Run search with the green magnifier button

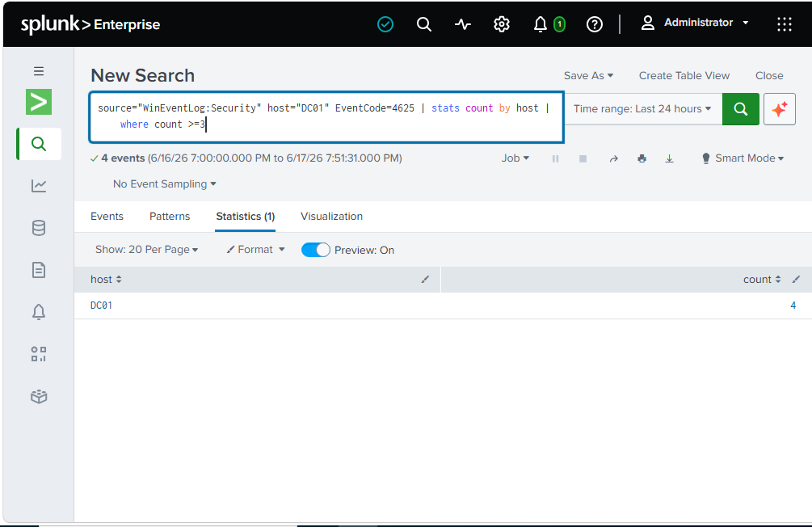[x=741, y=109]
